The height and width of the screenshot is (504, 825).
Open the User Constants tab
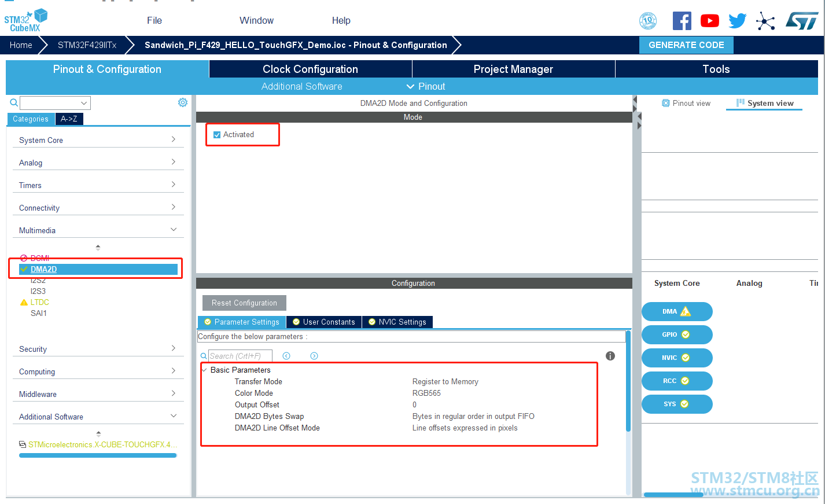pyautogui.click(x=324, y=322)
